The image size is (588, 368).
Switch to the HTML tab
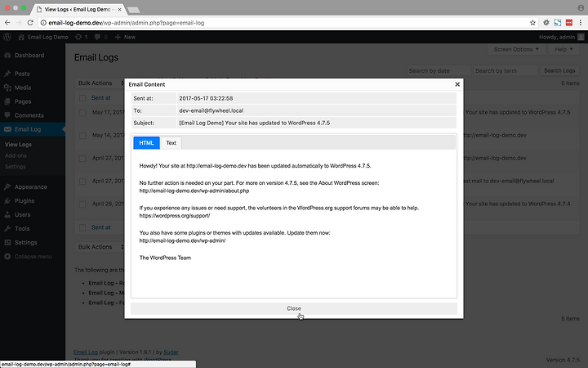147,142
